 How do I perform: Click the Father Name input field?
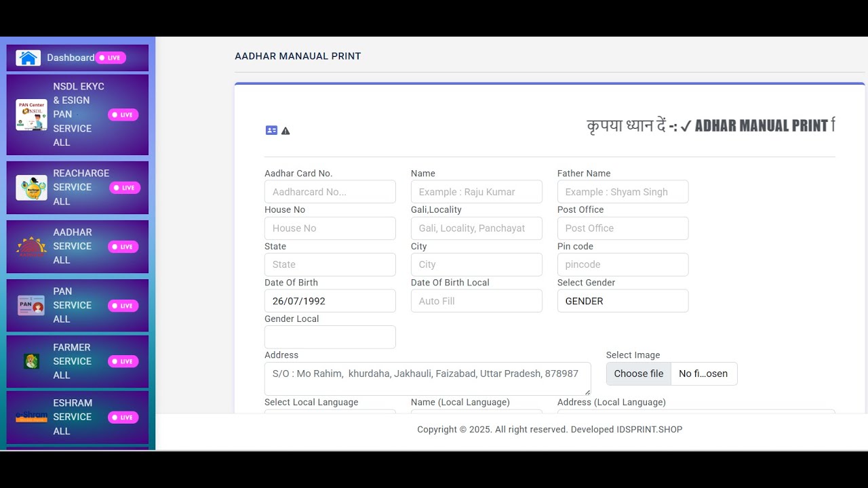pyautogui.click(x=623, y=192)
